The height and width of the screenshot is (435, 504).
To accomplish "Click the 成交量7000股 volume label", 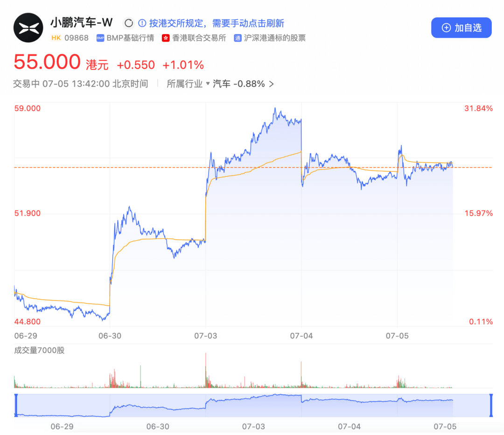I will coord(39,350).
